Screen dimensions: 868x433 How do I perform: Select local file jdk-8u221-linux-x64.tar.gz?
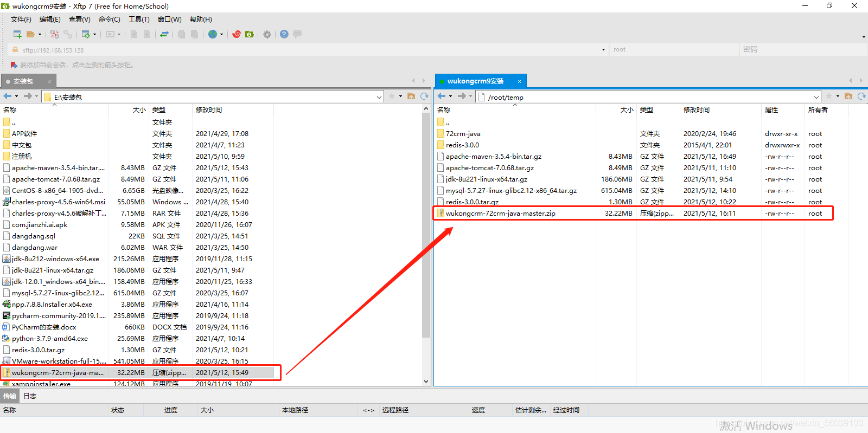coord(53,270)
